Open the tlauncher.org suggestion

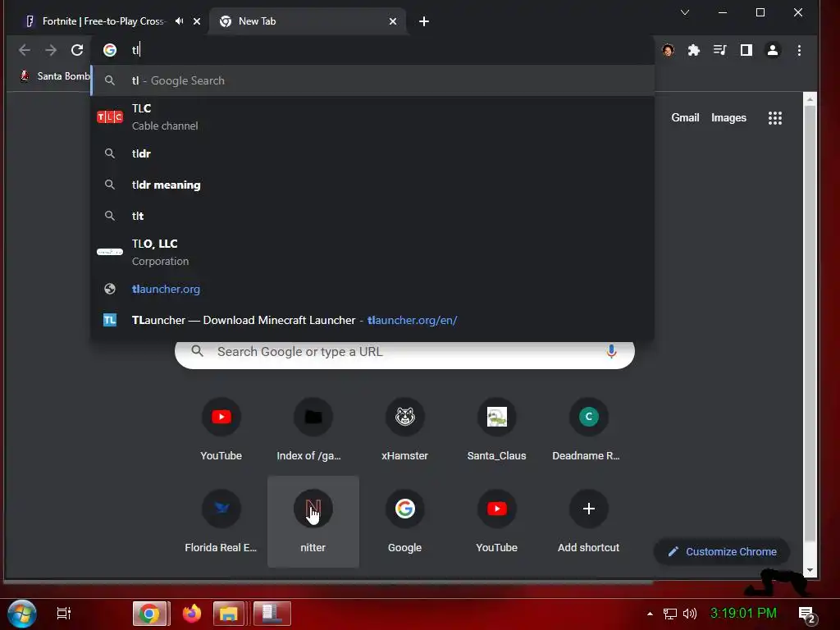(x=373, y=290)
